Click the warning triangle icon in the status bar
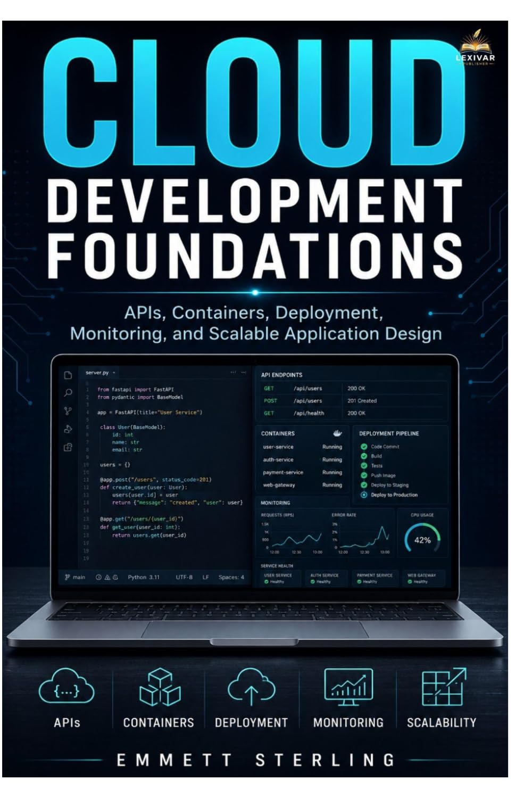The height and width of the screenshot is (798, 532). click(x=107, y=577)
